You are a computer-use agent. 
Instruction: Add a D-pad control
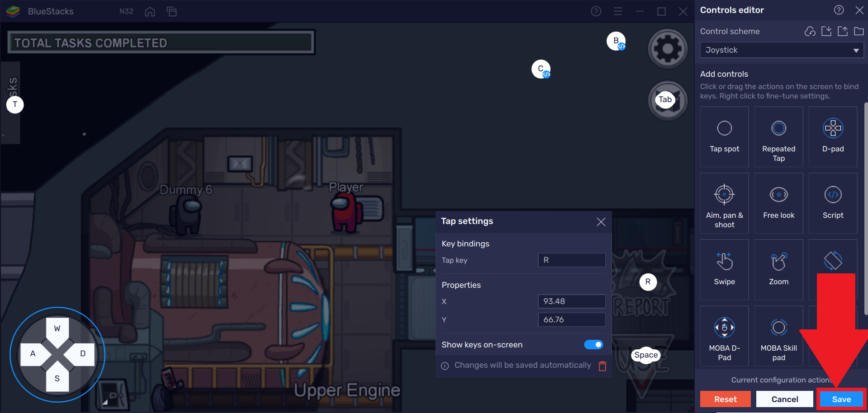pos(833,137)
